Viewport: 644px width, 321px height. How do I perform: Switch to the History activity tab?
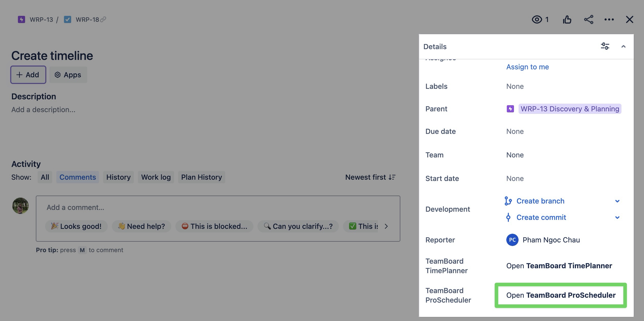[118, 177]
